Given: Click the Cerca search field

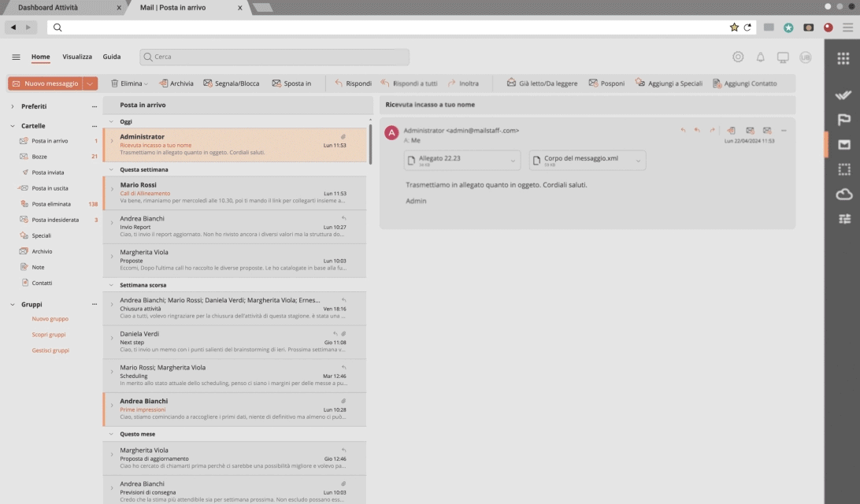Looking at the screenshot, I should (274, 57).
